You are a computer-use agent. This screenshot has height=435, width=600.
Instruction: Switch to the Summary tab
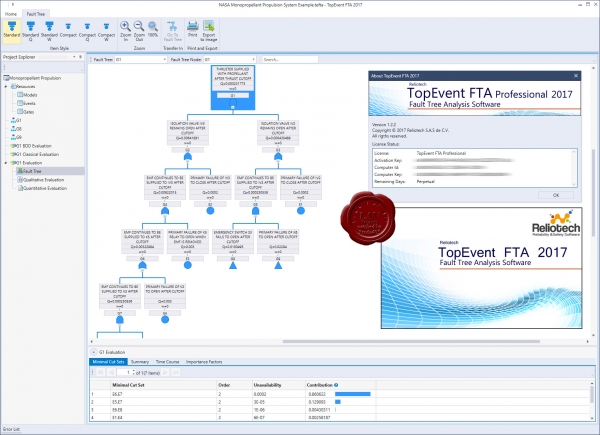pyautogui.click(x=140, y=362)
